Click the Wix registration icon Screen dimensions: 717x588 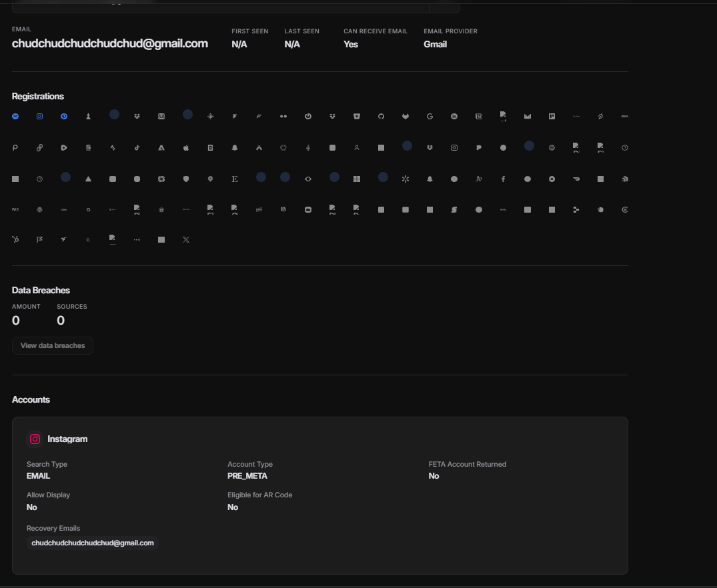[x=15, y=209]
